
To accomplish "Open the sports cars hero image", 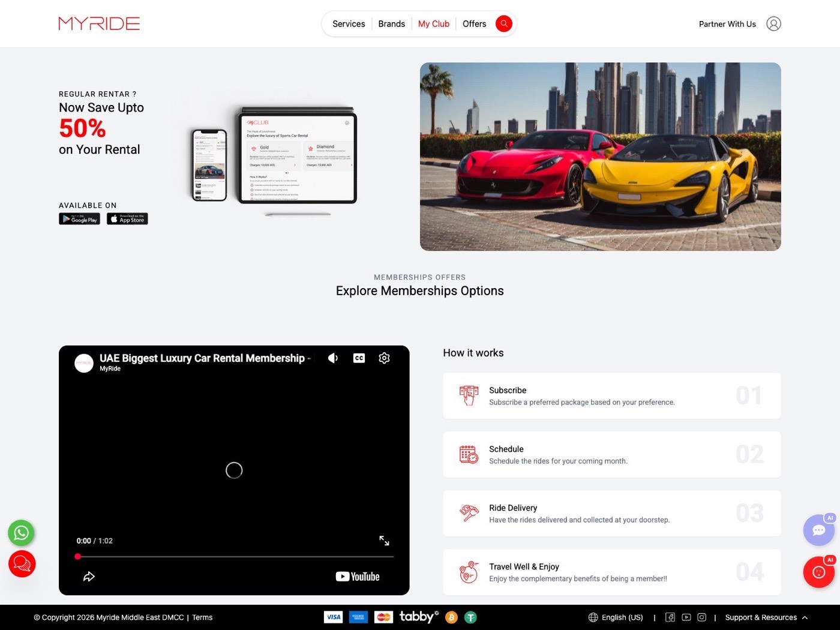I will click(x=600, y=157).
